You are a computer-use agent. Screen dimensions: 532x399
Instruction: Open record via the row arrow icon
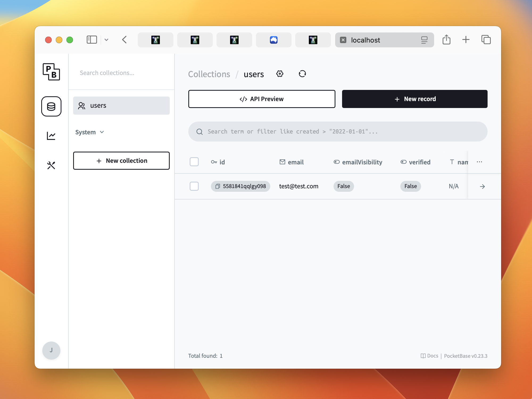(482, 186)
